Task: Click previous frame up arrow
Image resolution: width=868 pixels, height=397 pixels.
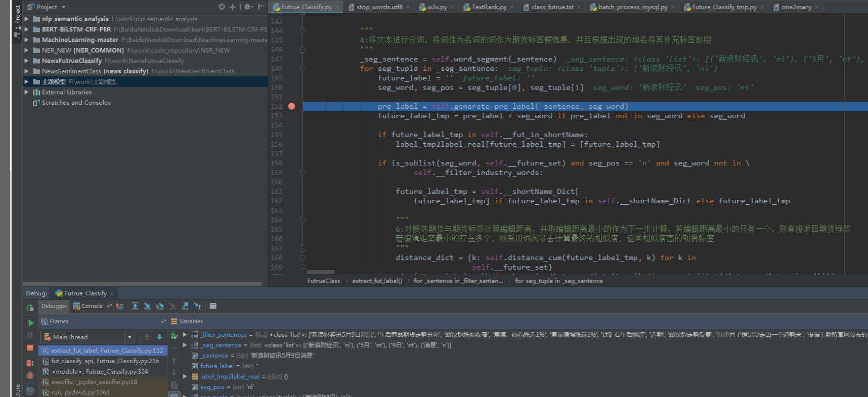Action: [x=147, y=337]
